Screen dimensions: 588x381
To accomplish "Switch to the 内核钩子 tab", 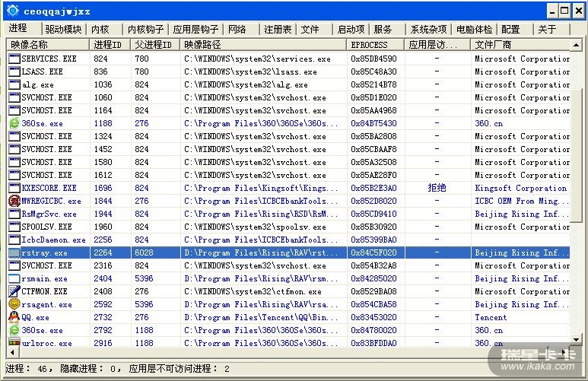I will (x=145, y=29).
